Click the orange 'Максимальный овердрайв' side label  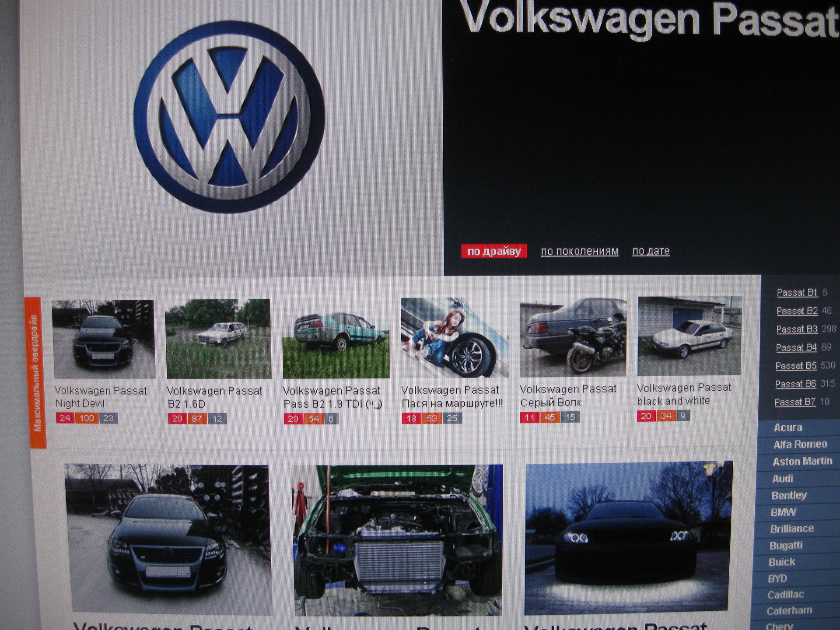36,373
